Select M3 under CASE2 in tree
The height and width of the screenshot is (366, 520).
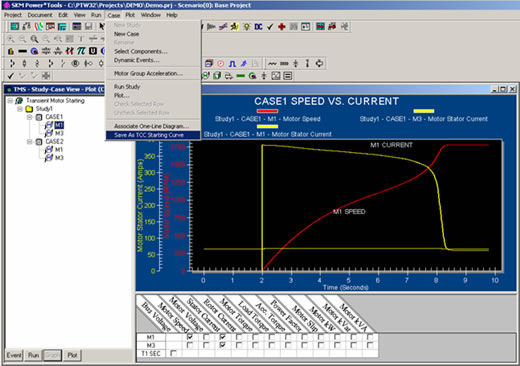pyautogui.click(x=59, y=158)
